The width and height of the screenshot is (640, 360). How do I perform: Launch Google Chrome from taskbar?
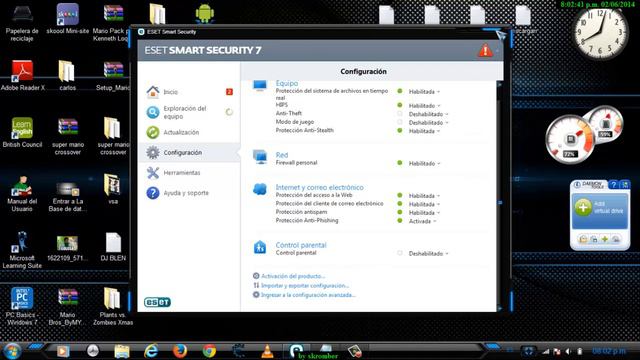point(209,351)
